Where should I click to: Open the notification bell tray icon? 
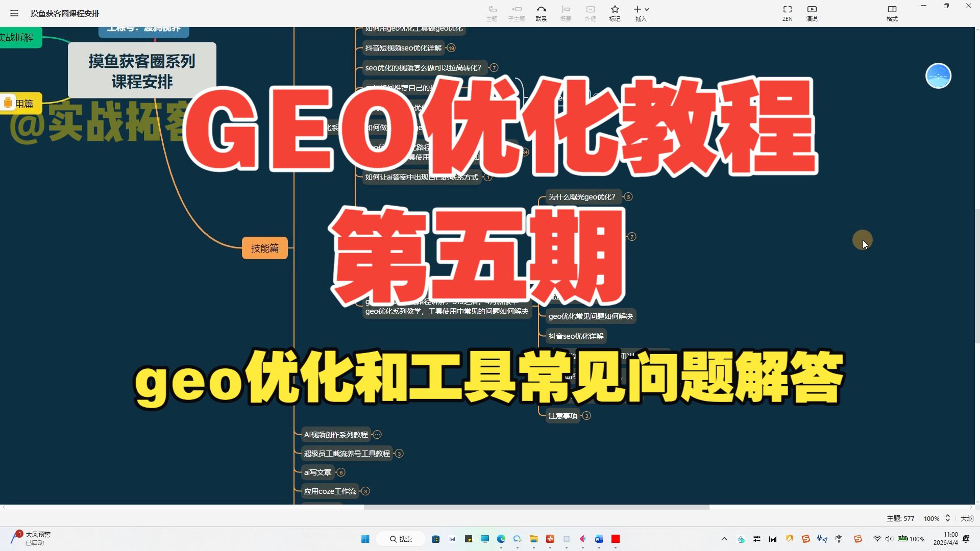pyautogui.click(x=966, y=539)
